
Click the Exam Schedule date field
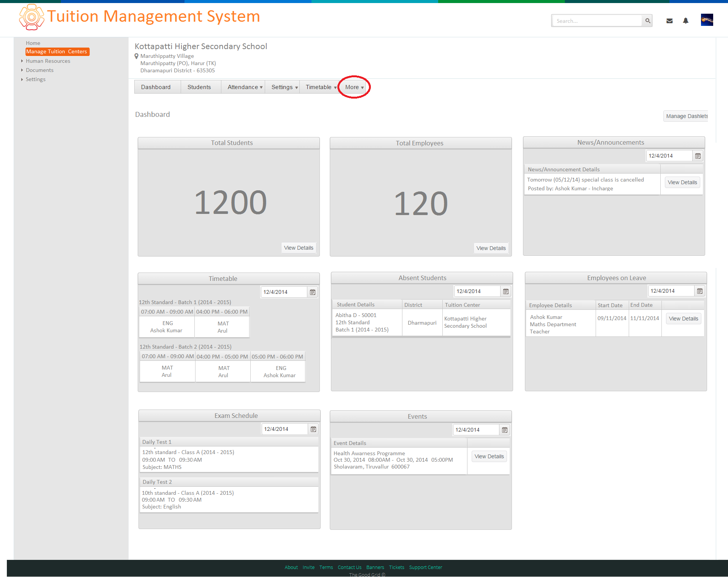(285, 429)
